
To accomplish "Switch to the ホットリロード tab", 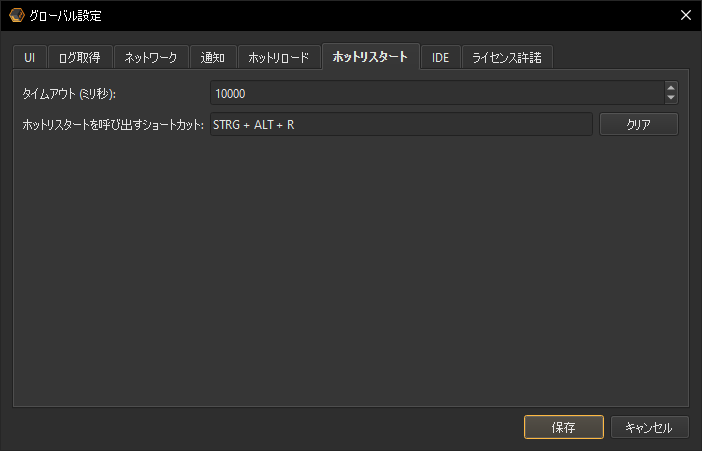I will (279, 57).
